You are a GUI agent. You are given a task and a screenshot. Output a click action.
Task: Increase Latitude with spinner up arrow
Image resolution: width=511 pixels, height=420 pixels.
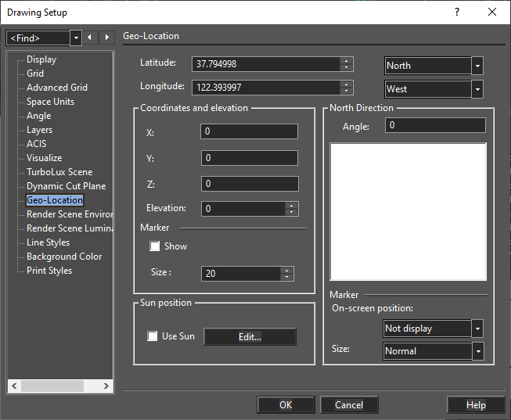(346, 61)
